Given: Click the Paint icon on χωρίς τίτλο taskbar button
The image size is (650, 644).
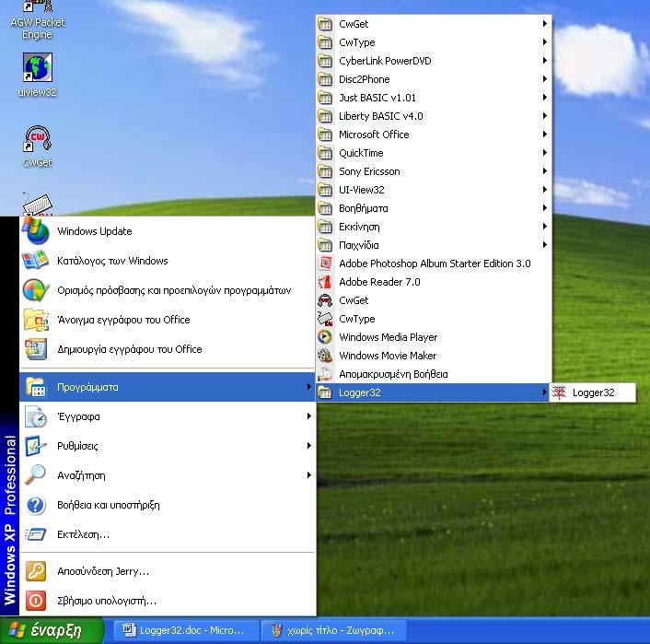Looking at the screenshot, I should (x=276, y=630).
